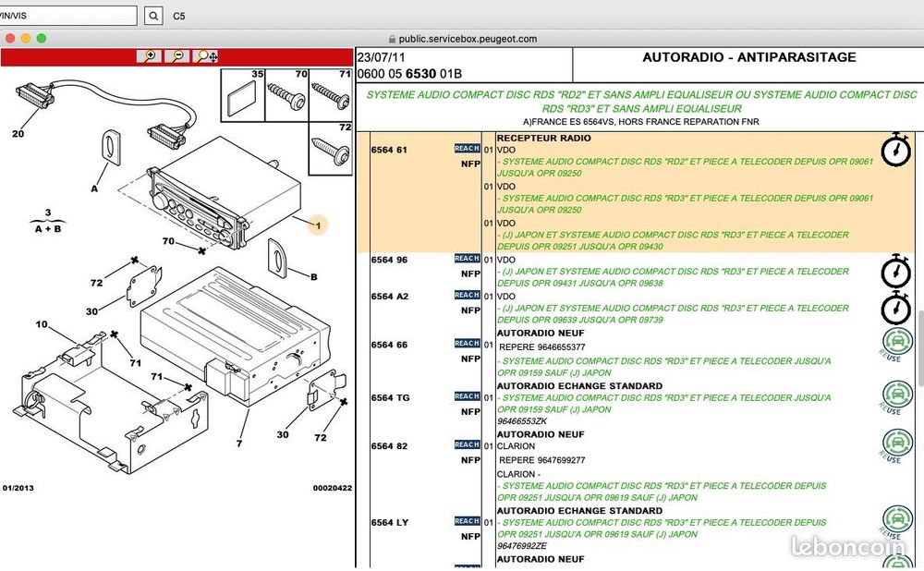
Task: Click the public.servicebox.peugeot.com address
Action: [x=468, y=39]
